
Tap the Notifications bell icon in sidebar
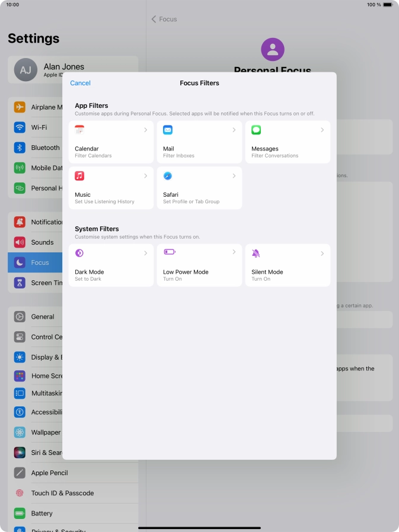click(20, 222)
